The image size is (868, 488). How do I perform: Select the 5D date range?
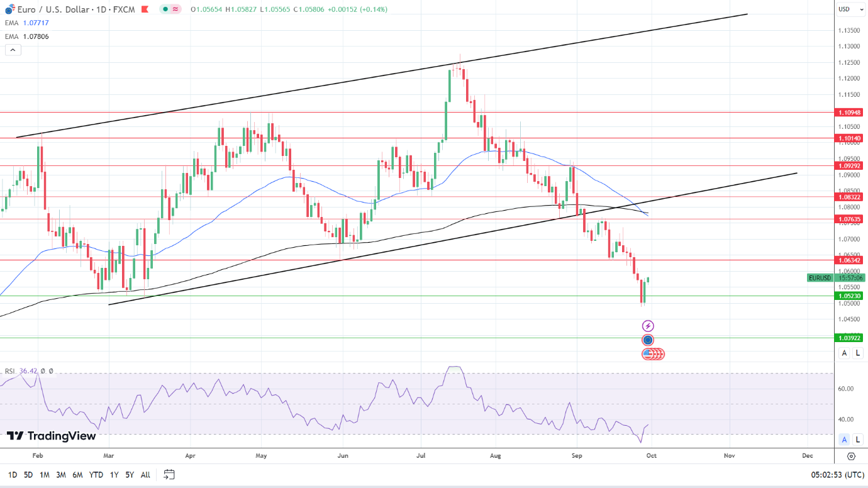click(28, 475)
